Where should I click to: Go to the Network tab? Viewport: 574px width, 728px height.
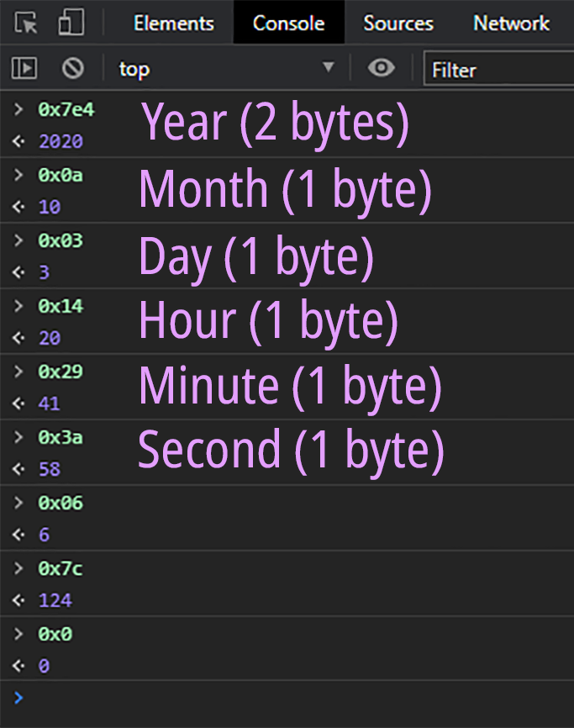[x=511, y=24]
